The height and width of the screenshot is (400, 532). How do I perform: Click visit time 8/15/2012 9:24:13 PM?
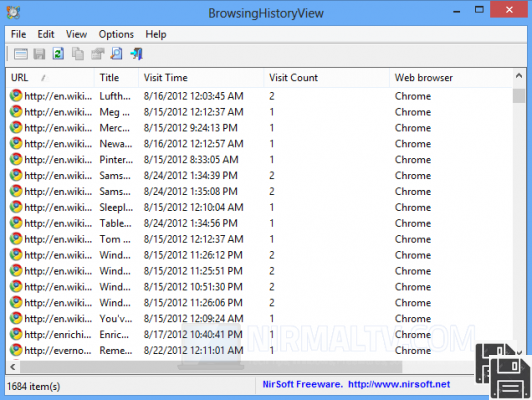pyautogui.click(x=190, y=128)
